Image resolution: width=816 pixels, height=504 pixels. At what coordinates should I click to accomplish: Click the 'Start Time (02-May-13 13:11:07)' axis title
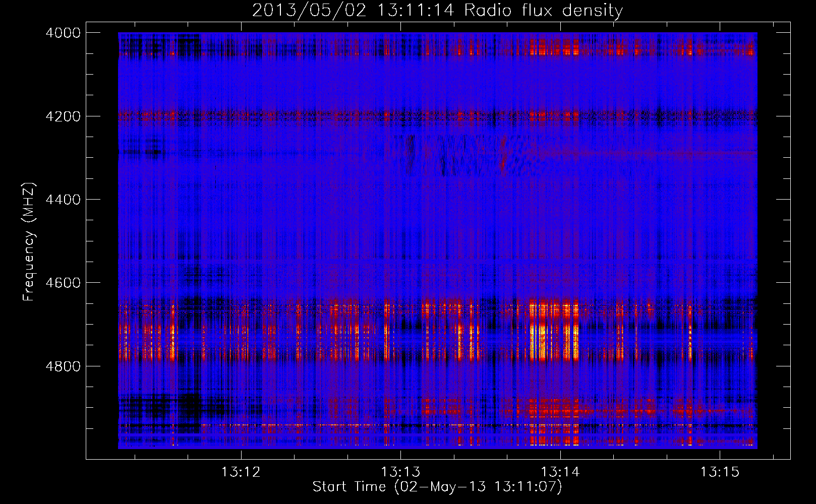(437, 487)
